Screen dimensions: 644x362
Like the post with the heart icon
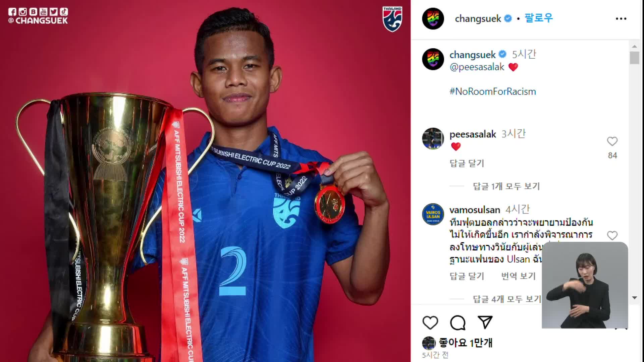pos(430,322)
